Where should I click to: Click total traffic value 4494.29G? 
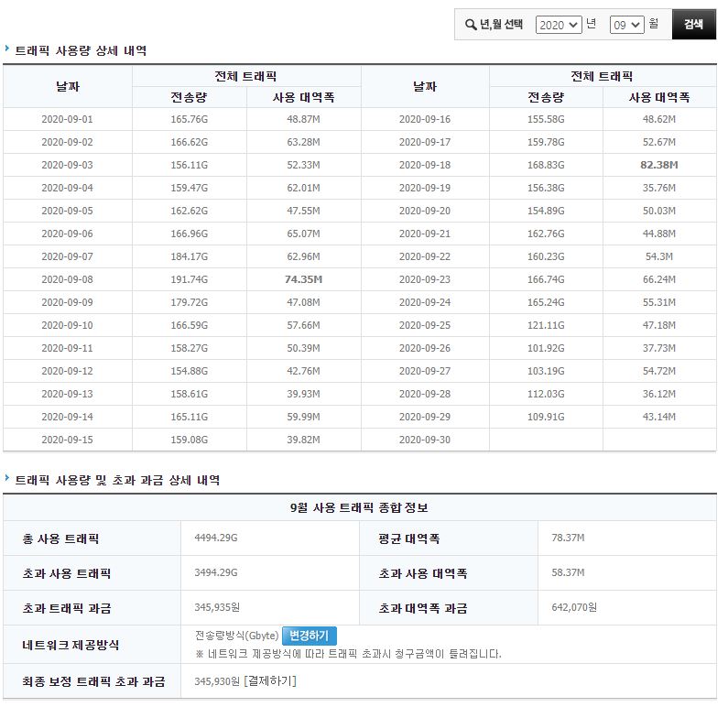tap(216, 538)
